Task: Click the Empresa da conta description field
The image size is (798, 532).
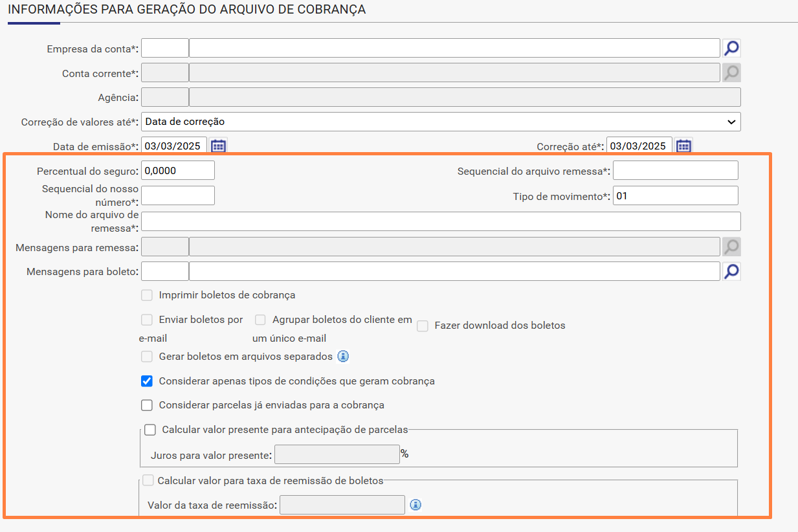Action: [454, 48]
